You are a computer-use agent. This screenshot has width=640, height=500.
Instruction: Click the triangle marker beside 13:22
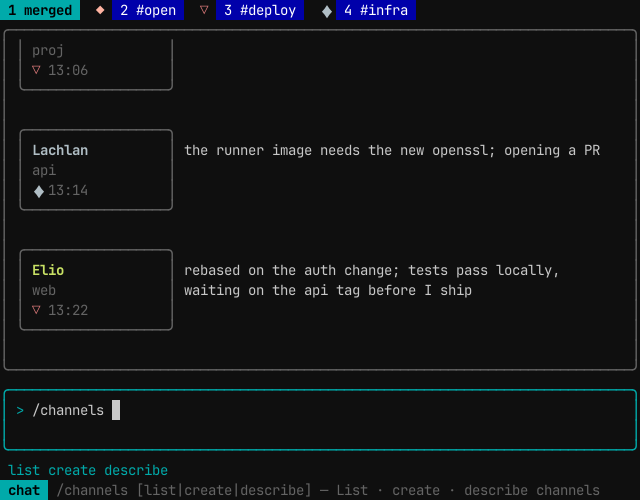36,310
